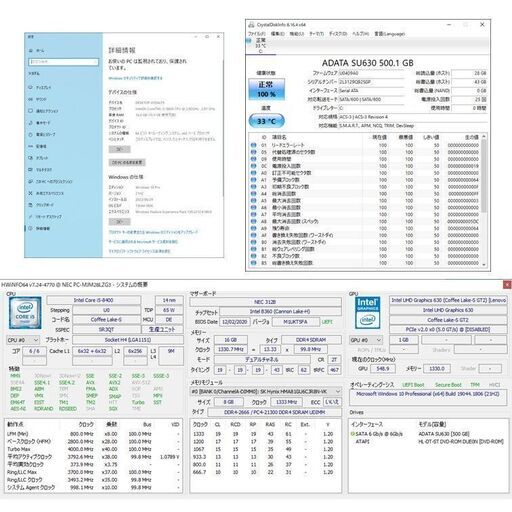The height and width of the screenshot is (512, 512).
Task: Open the Windows Security details link in Settings
Action: [x=135, y=78]
